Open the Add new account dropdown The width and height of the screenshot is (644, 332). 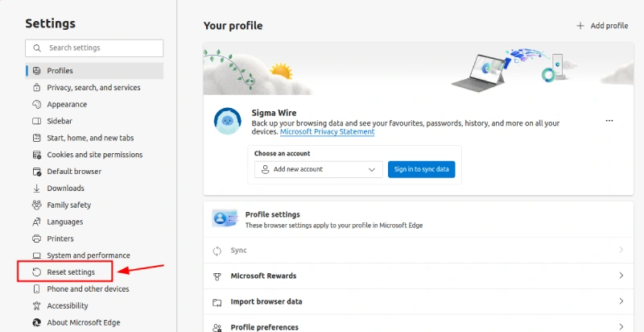click(318, 169)
